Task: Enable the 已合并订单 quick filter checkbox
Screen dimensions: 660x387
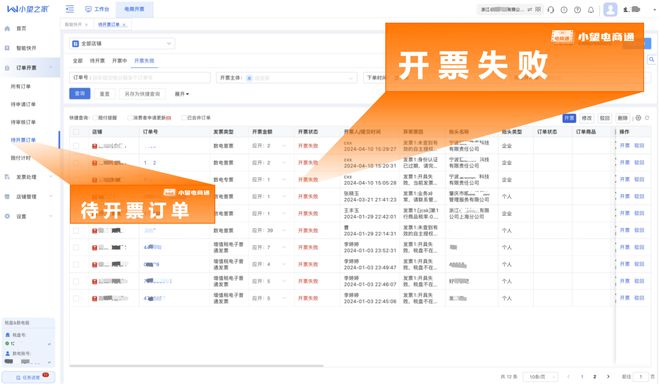Action: coord(184,118)
